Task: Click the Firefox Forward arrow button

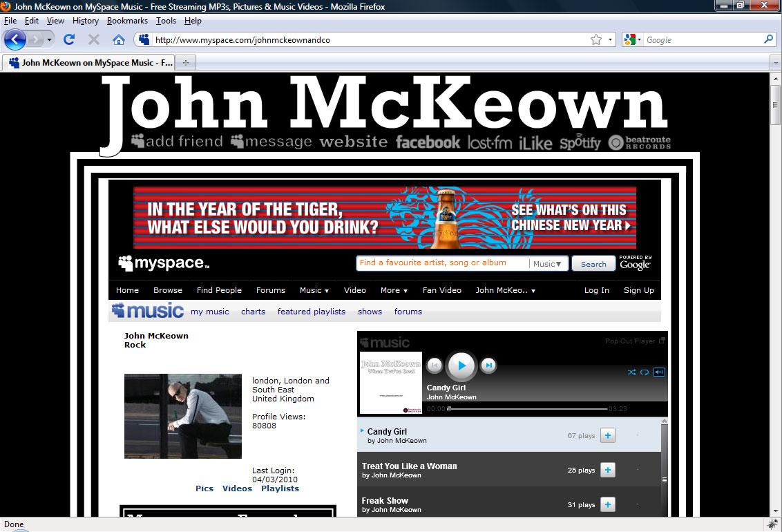Action: coord(35,39)
